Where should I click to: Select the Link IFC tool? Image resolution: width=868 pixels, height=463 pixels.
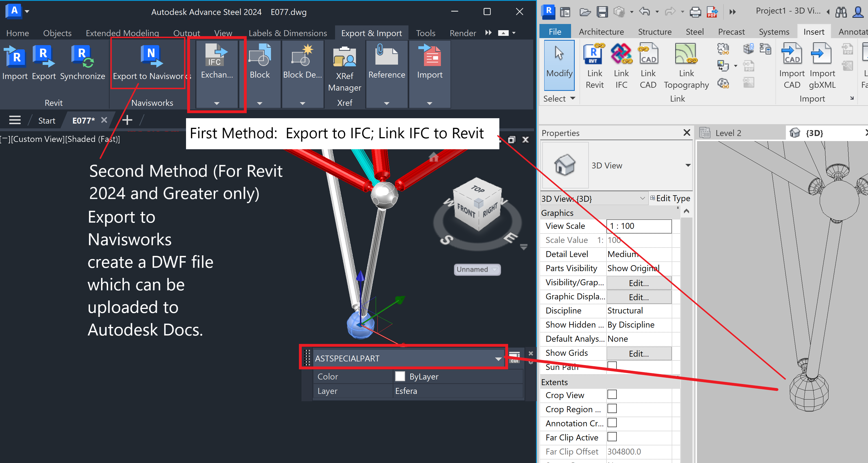(621, 65)
